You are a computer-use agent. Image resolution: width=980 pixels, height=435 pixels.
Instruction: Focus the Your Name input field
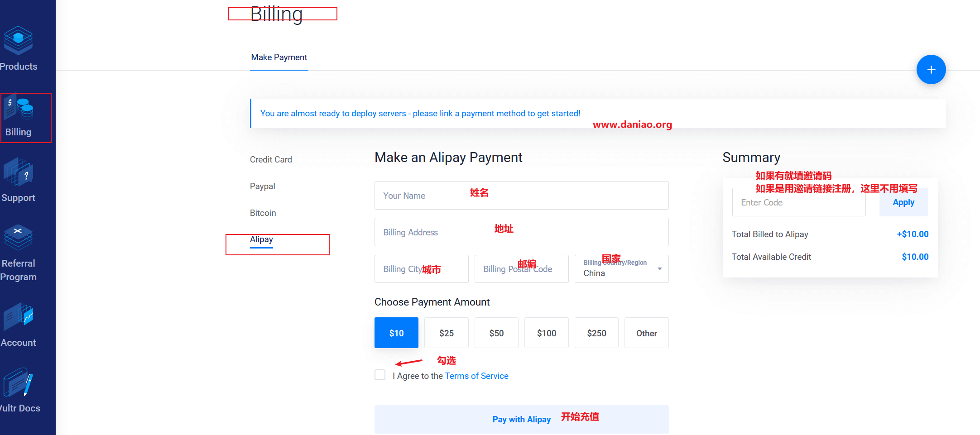point(521,195)
